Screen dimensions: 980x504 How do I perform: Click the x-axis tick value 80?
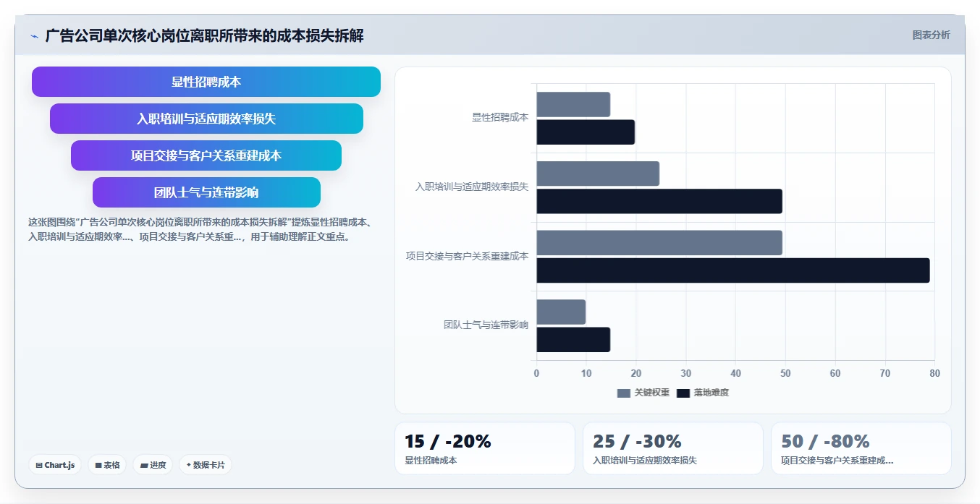point(934,373)
